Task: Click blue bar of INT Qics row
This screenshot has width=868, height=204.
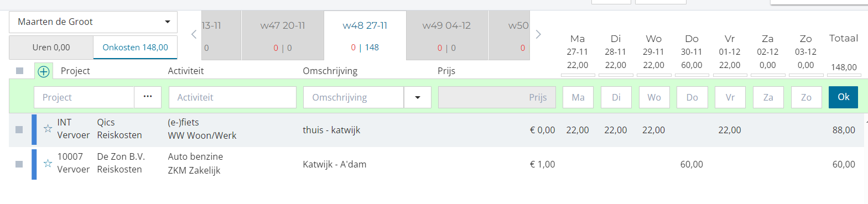Action: [x=34, y=130]
